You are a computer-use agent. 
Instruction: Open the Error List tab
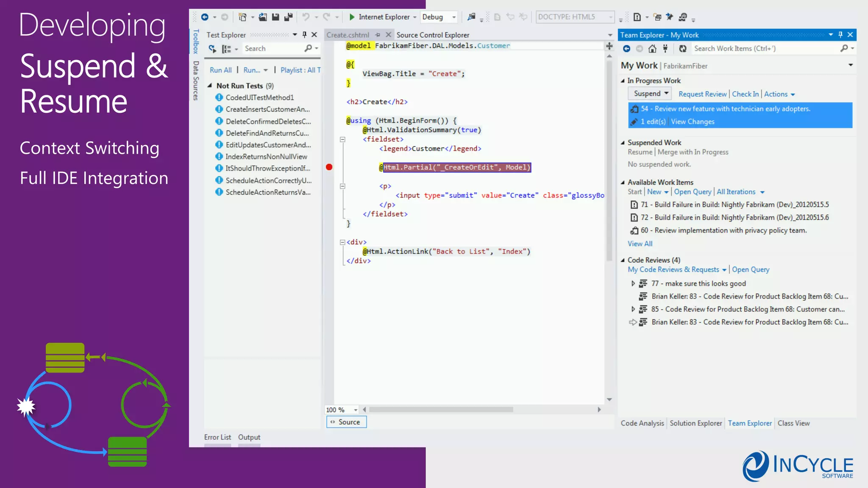[217, 437]
